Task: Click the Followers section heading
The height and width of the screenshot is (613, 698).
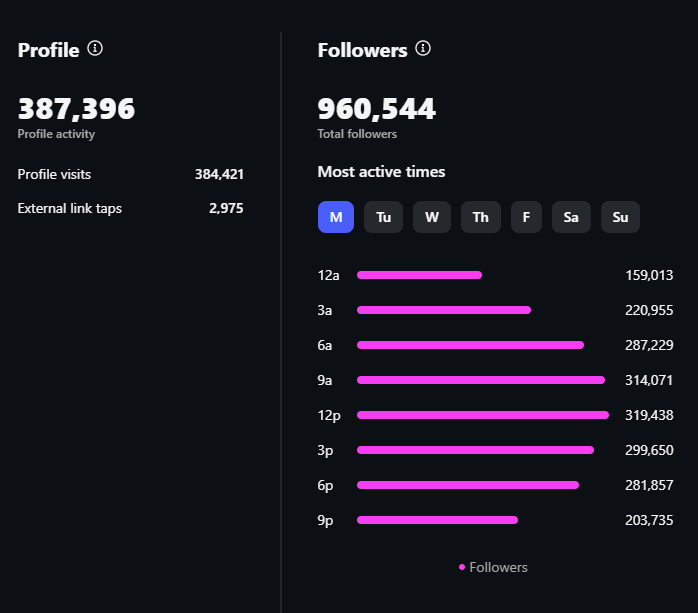Action: point(362,50)
